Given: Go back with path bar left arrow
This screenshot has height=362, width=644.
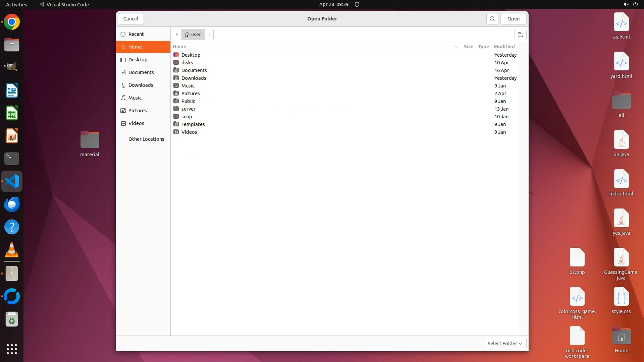Looking at the screenshot, I should click(177, 35).
